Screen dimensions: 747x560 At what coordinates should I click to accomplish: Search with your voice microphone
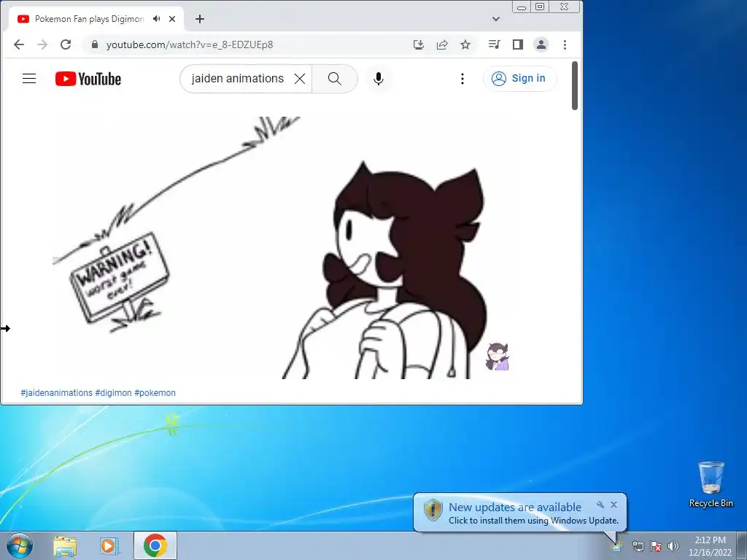tap(379, 79)
